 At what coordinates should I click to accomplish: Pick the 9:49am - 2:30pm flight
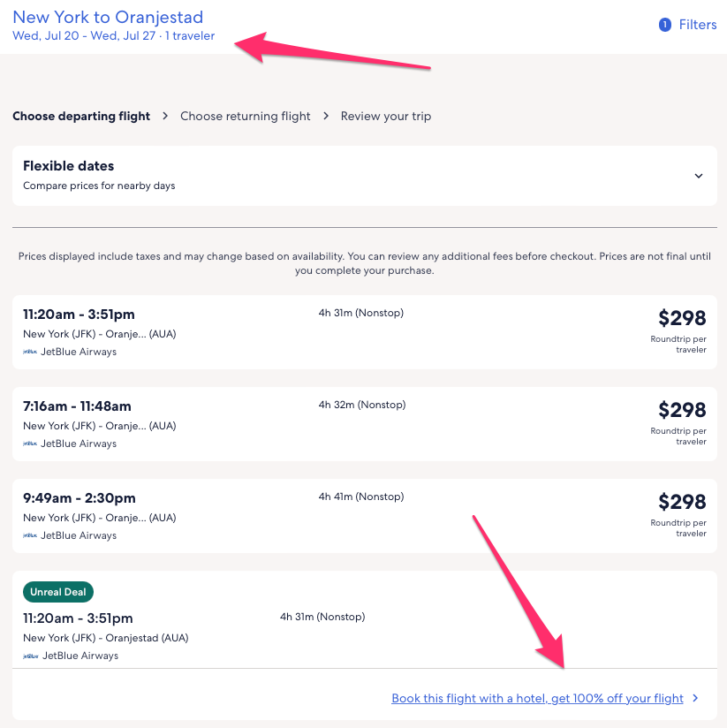pyautogui.click(x=364, y=516)
